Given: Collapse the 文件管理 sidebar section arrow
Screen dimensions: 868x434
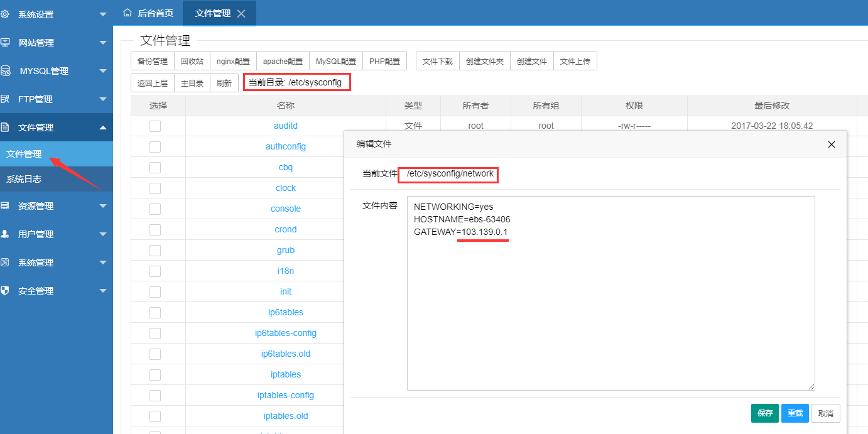Looking at the screenshot, I should (103, 127).
